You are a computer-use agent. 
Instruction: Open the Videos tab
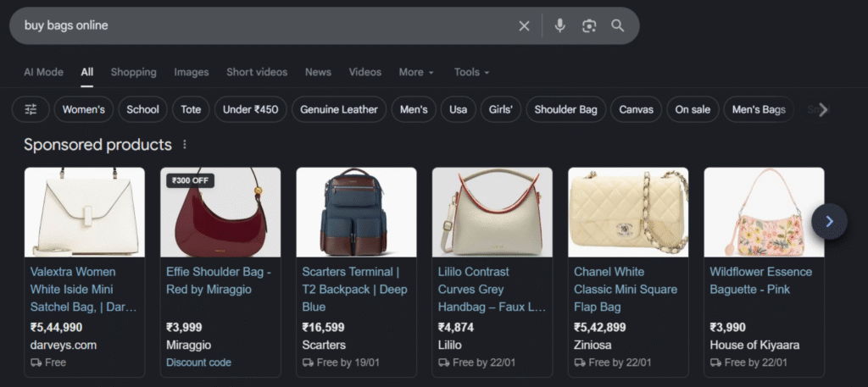[x=364, y=73]
